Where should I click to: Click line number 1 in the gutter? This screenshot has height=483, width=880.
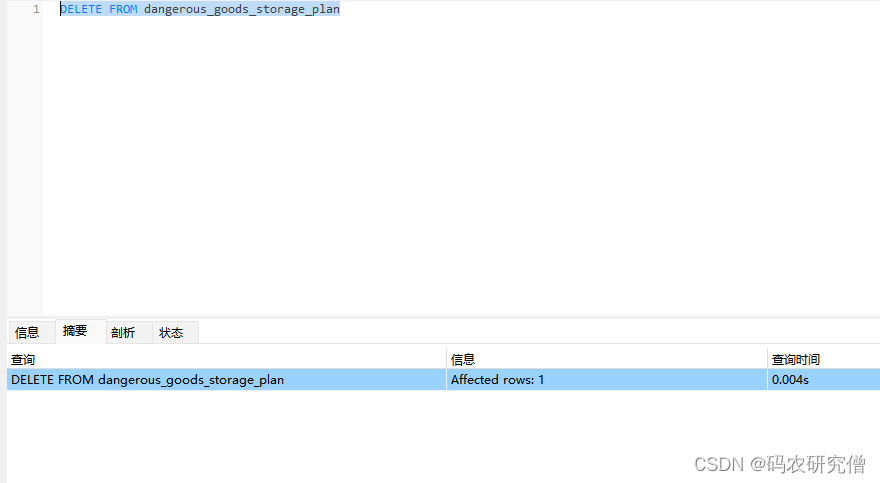[x=36, y=9]
